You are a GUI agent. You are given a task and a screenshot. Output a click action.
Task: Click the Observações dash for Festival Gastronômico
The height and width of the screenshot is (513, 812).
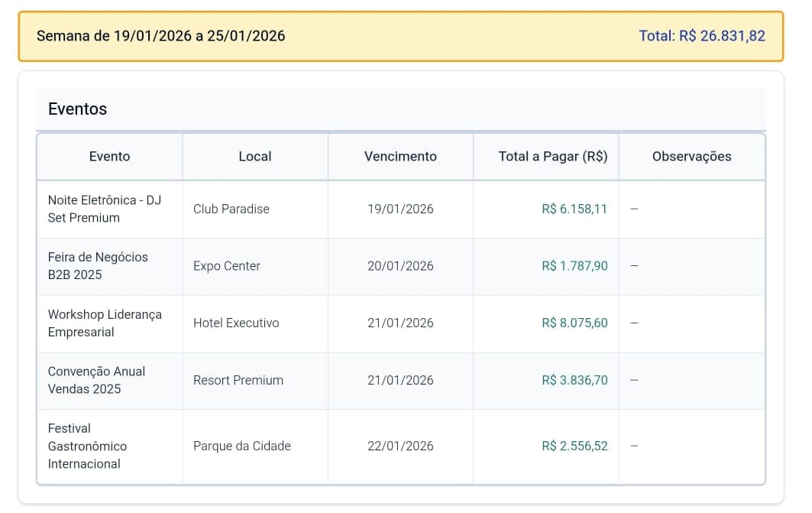tap(633, 446)
